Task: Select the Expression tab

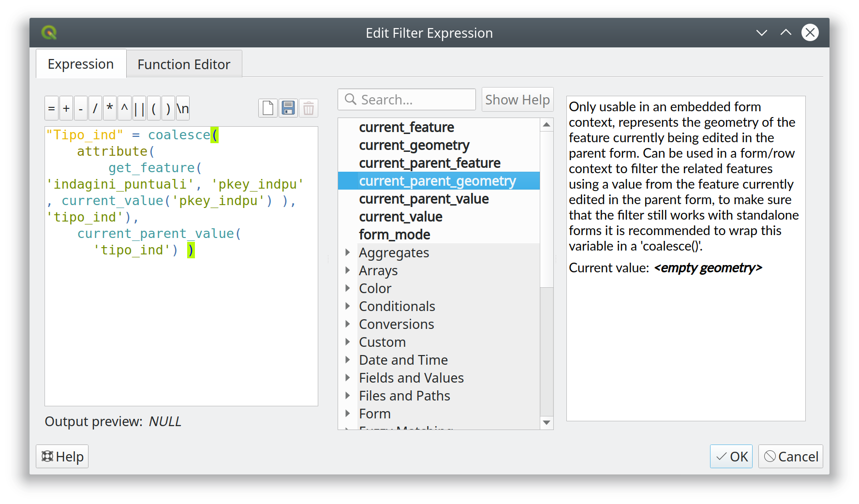Action: (x=81, y=64)
